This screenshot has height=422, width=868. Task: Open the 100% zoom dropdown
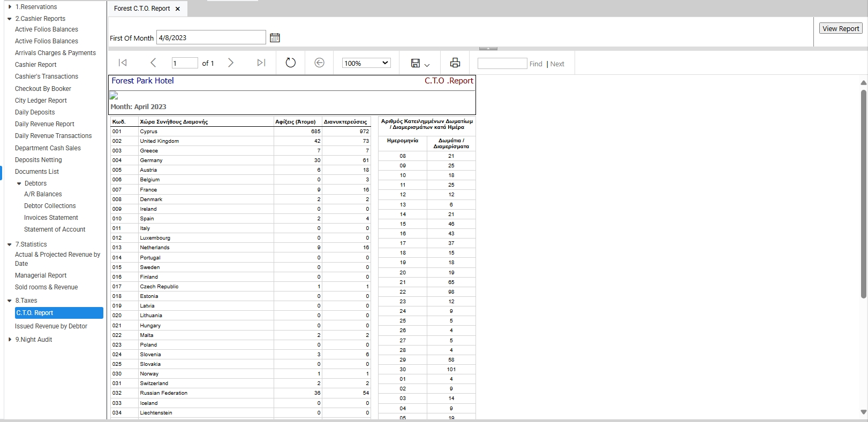(x=366, y=63)
